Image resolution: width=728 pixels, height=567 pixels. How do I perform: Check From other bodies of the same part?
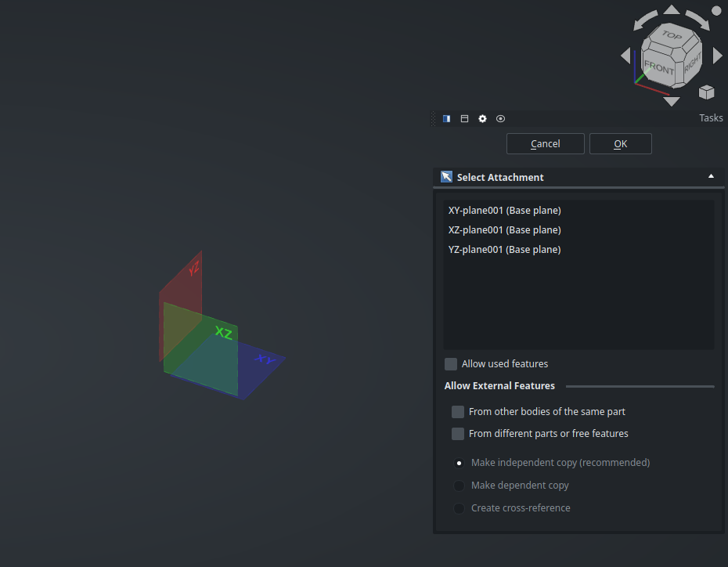[x=458, y=412]
